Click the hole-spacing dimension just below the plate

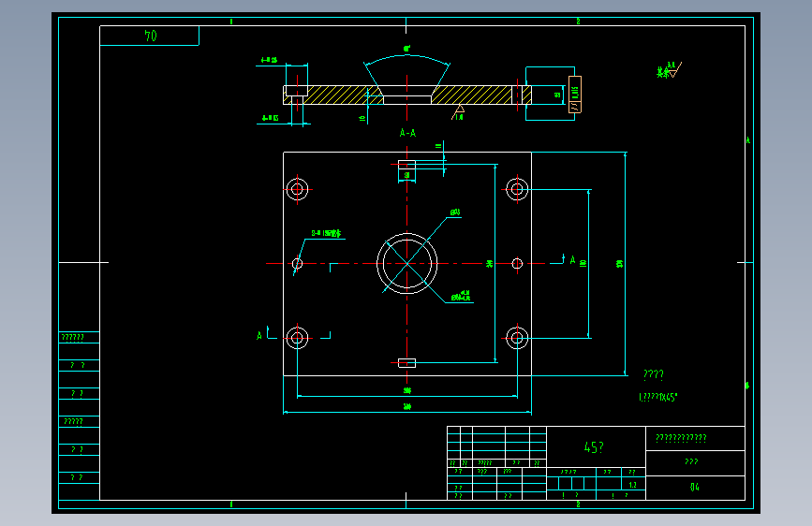[407, 392]
